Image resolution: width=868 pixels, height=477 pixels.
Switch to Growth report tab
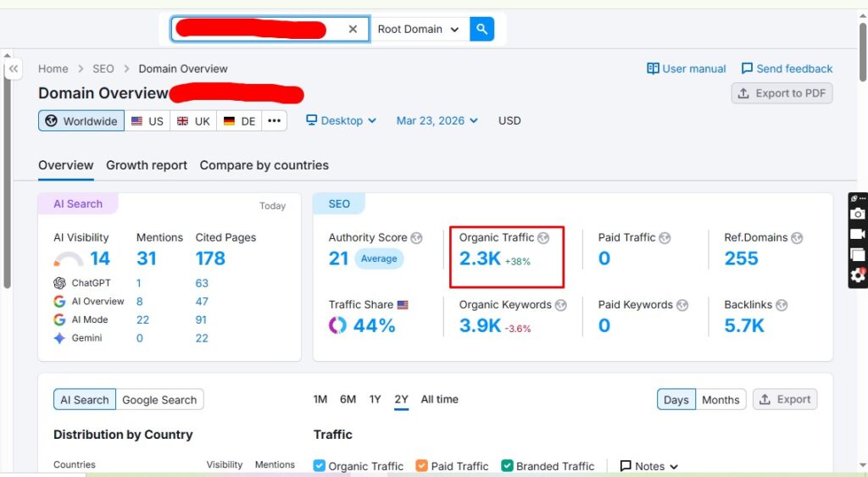(x=147, y=165)
